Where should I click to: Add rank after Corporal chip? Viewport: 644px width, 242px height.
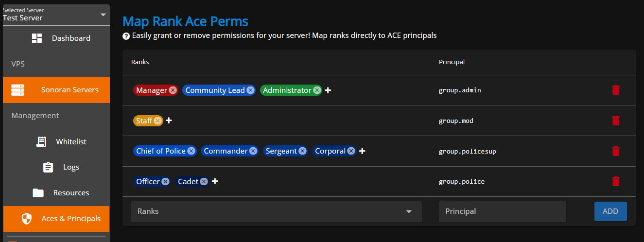click(362, 151)
